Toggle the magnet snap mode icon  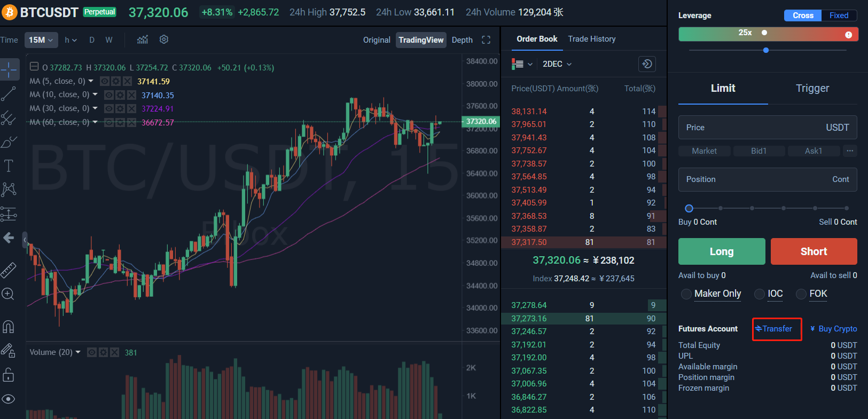pyautogui.click(x=9, y=327)
